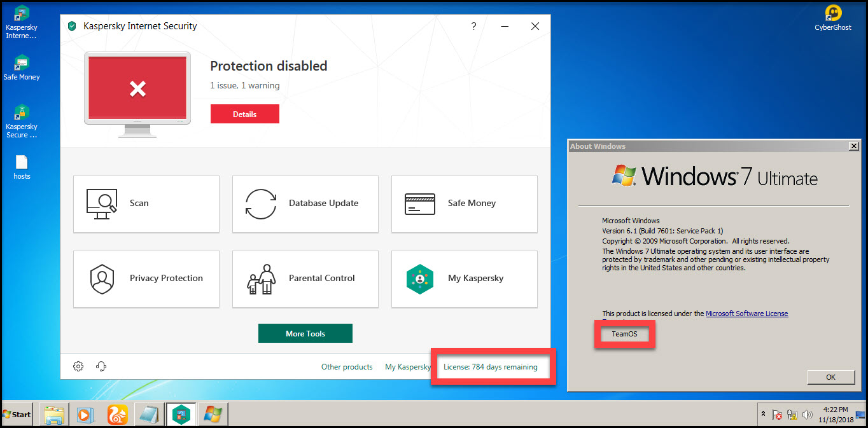
Task: Click the Kaspersky shield title bar logo
Action: click(72, 26)
